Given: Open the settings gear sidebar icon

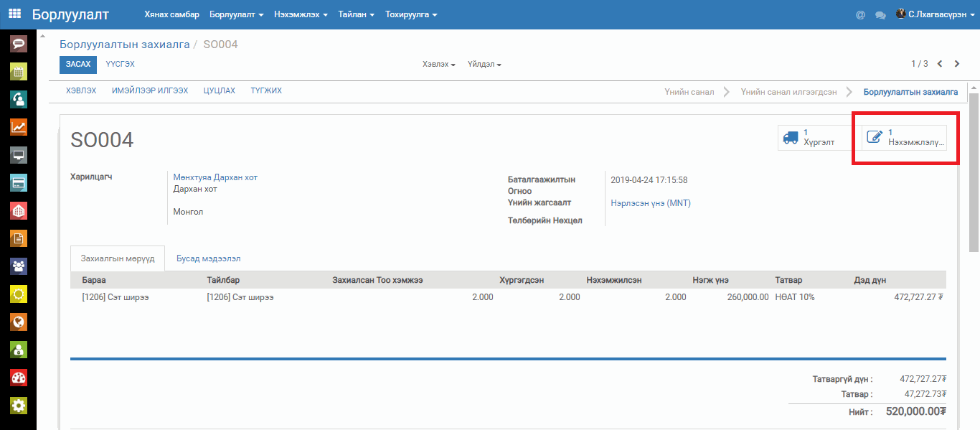Looking at the screenshot, I should [19, 406].
